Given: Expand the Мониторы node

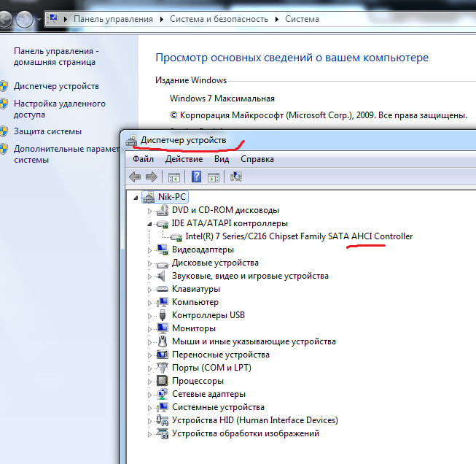Looking at the screenshot, I should [149, 329].
